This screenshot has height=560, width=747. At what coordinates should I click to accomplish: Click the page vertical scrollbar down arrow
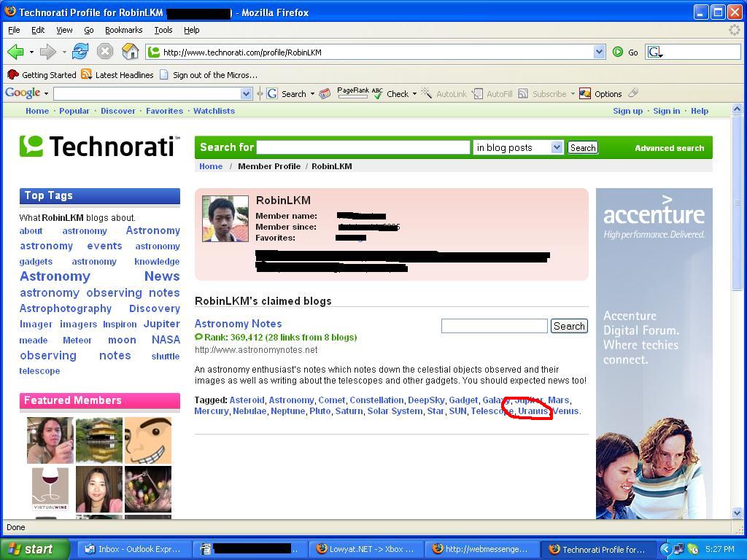[x=737, y=513]
